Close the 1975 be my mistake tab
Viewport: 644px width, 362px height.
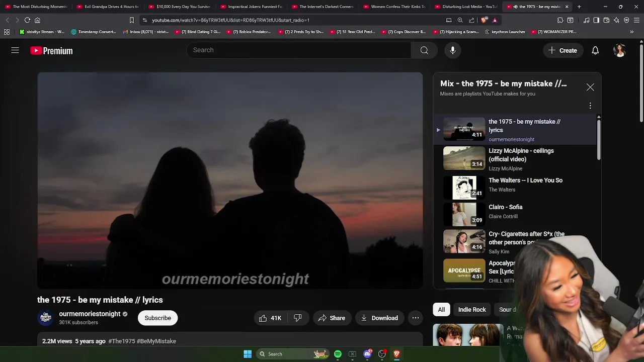[x=567, y=7]
